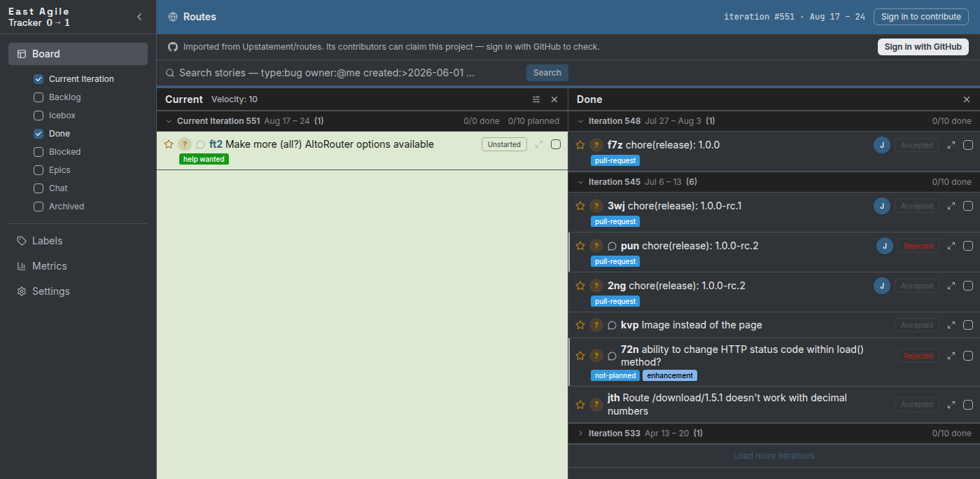
Task: Star the ft2 AltoRouter story
Action: coord(169,144)
